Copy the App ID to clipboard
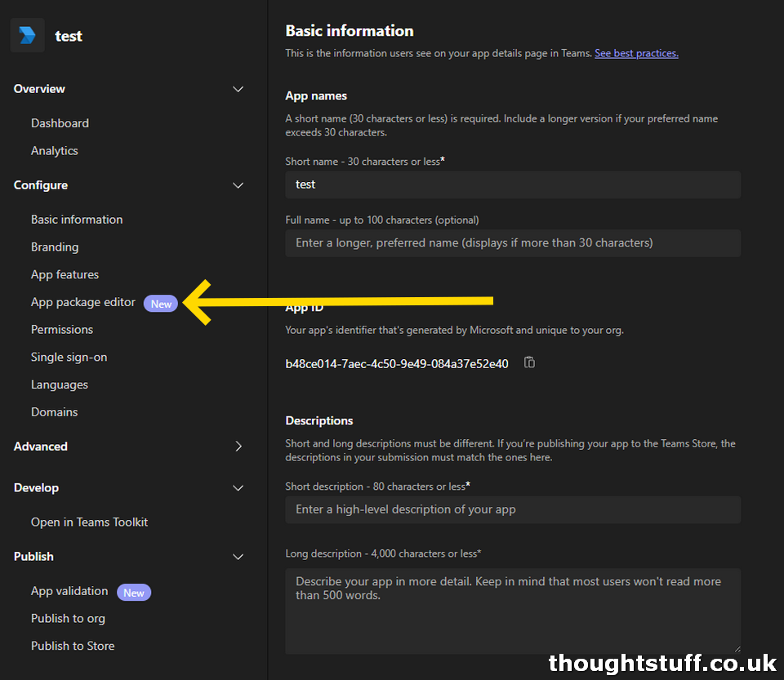 point(529,362)
